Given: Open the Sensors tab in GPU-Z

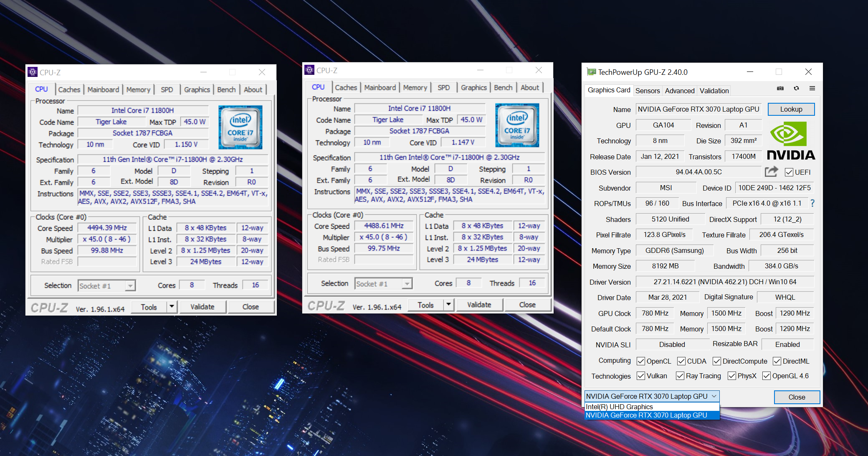Looking at the screenshot, I should click(648, 91).
